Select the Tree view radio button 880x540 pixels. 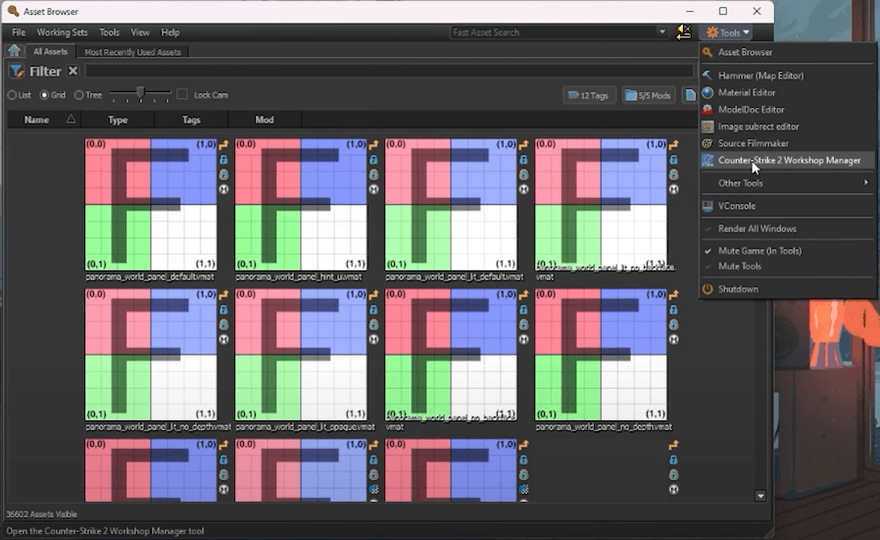(79, 95)
